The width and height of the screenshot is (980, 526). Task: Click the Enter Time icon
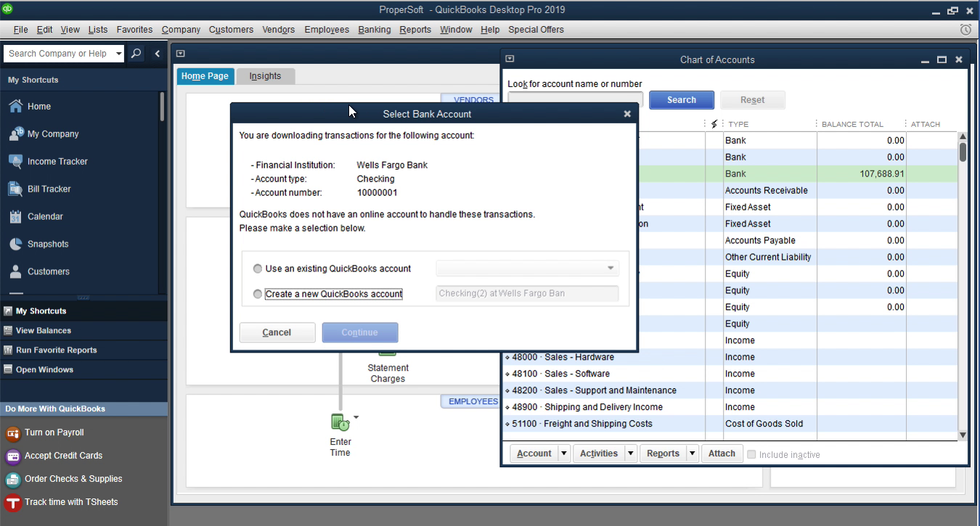tap(340, 422)
